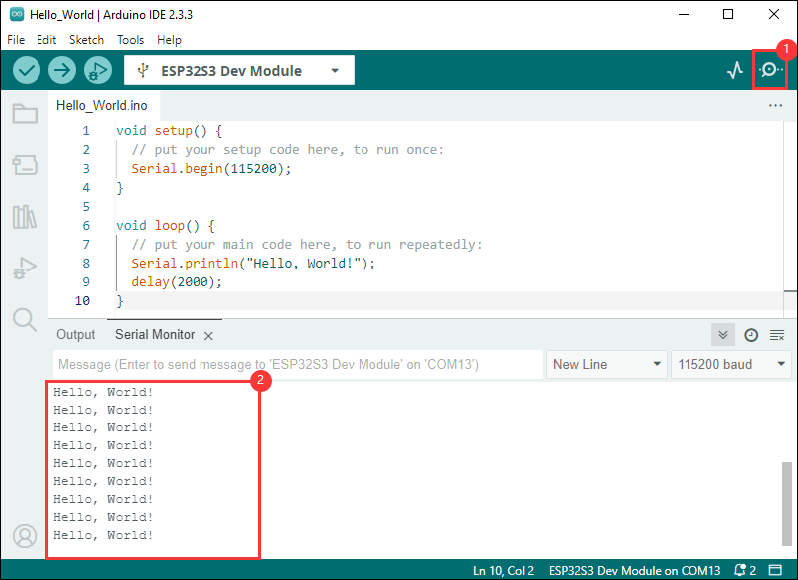Open the 115200 baud rate dropdown
This screenshot has height=580, width=798.
(731, 364)
